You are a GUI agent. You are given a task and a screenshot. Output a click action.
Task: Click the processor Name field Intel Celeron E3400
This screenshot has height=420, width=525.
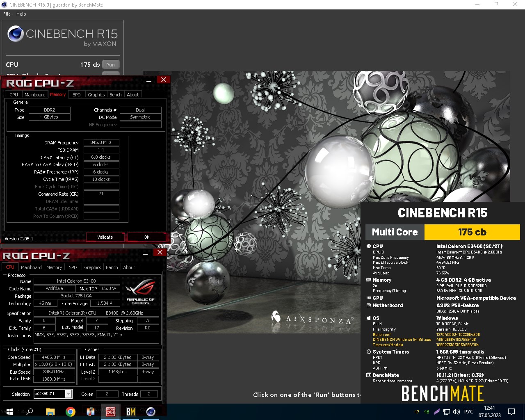[77, 281]
